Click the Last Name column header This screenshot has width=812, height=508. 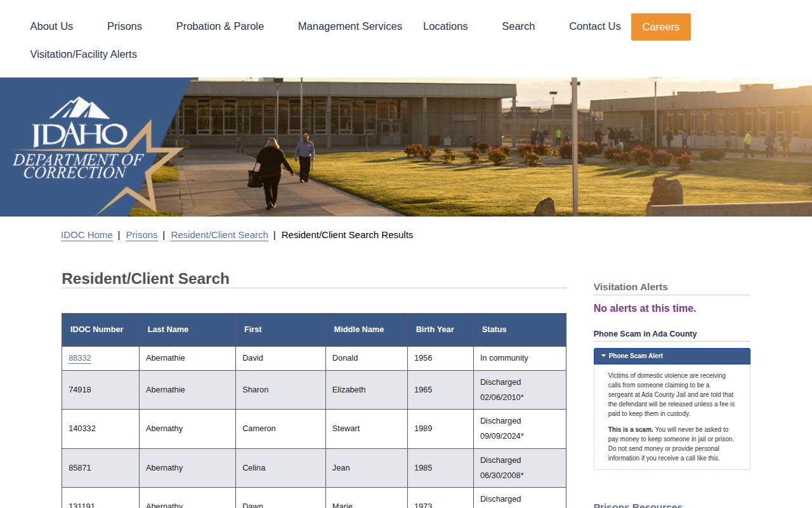[x=187, y=330]
